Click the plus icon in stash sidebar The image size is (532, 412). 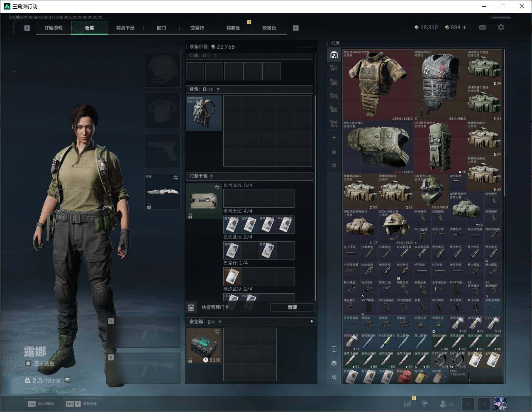(334, 137)
